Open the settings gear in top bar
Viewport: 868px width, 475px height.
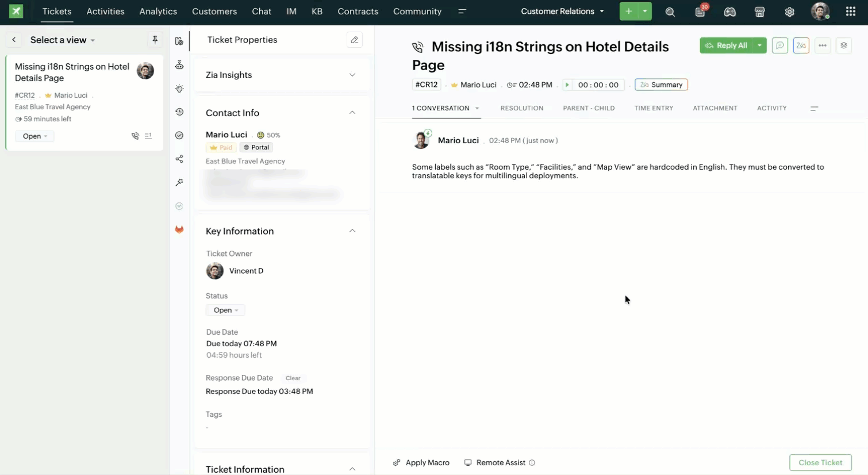coord(789,12)
